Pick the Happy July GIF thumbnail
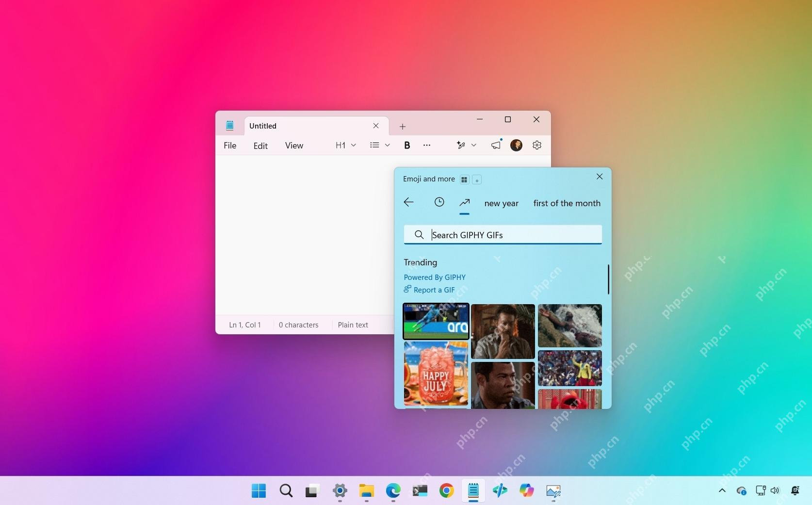The width and height of the screenshot is (812, 505). coord(436,374)
